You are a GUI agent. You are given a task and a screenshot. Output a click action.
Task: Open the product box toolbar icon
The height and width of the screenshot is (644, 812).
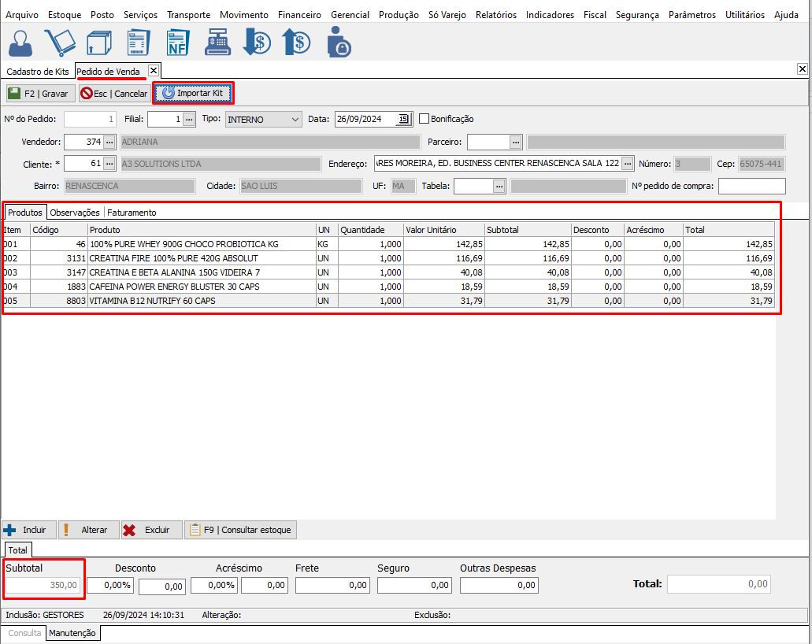point(98,43)
